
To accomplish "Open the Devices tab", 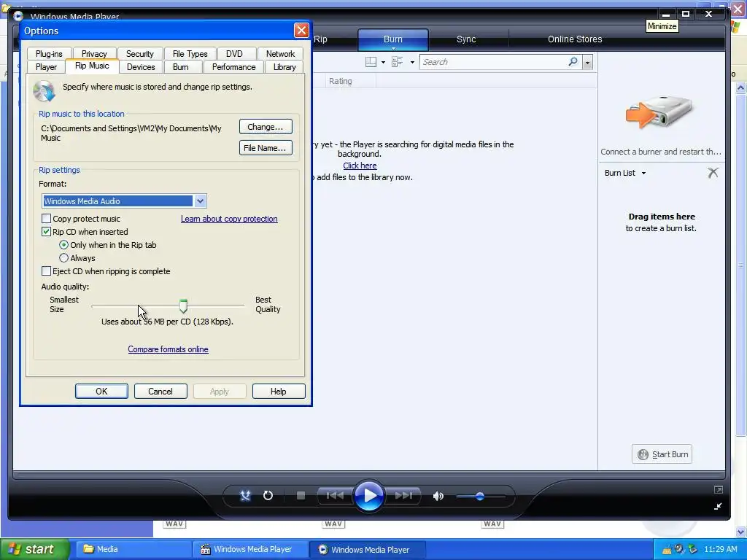I will coord(141,67).
